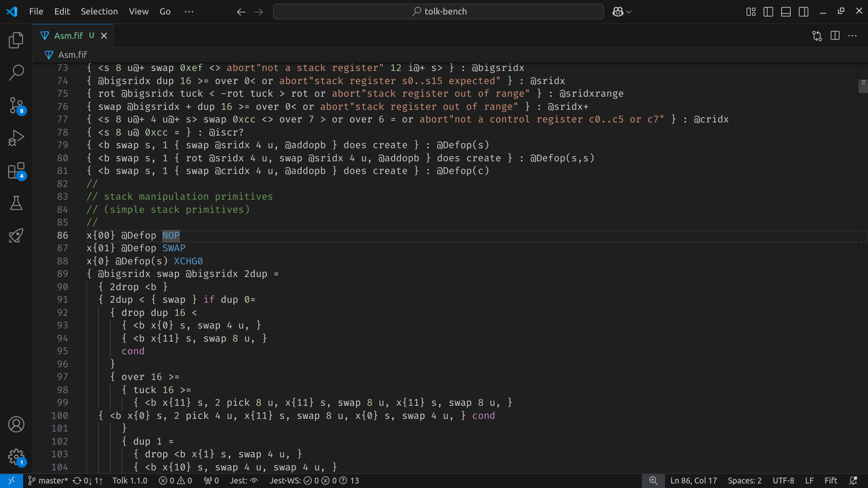
Task: Click SWAP token on line 87
Action: 174,248
